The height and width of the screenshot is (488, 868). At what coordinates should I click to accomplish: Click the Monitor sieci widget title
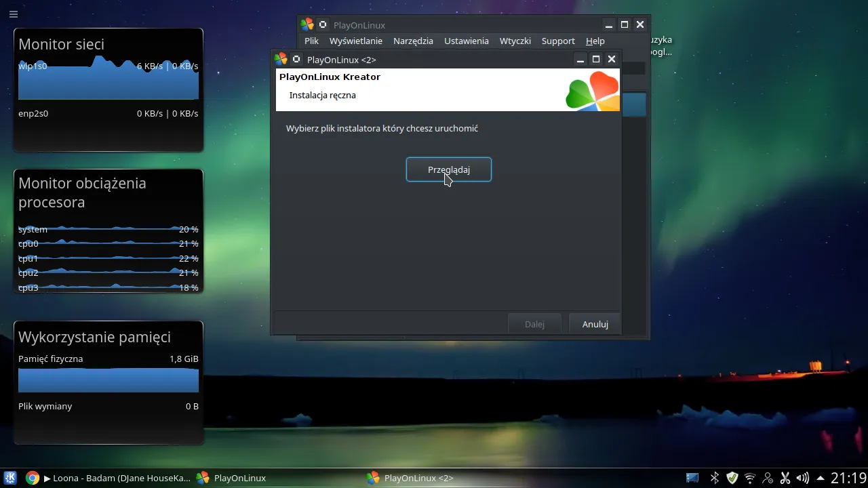tap(61, 44)
